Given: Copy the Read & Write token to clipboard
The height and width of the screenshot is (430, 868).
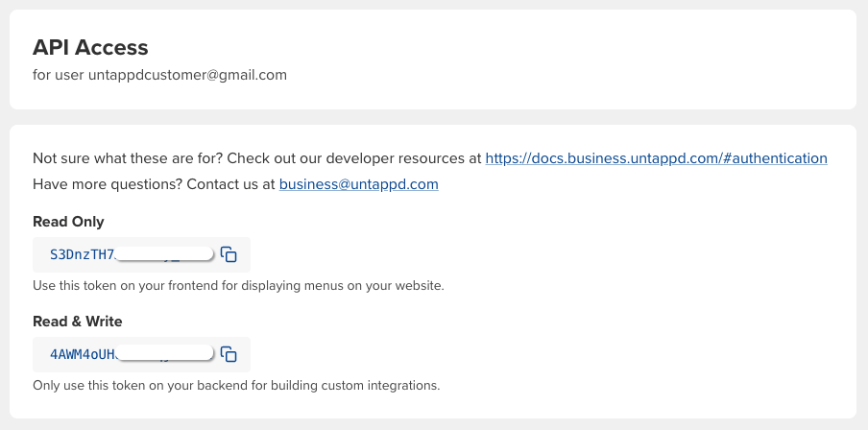Looking at the screenshot, I should point(229,354).
